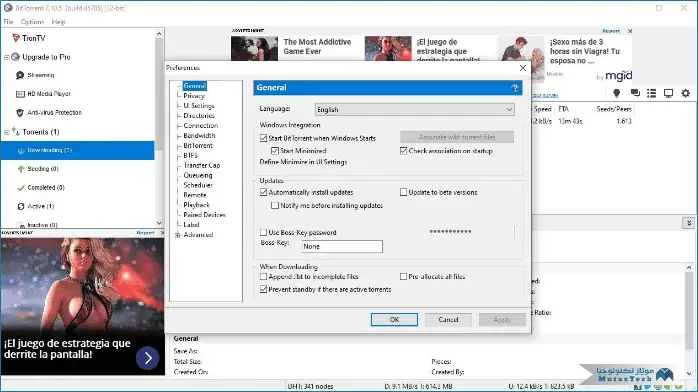Viewport: 698px width, 392px height.
Task: Select the Downloading arrow icon
Action: tap(20, 150)
